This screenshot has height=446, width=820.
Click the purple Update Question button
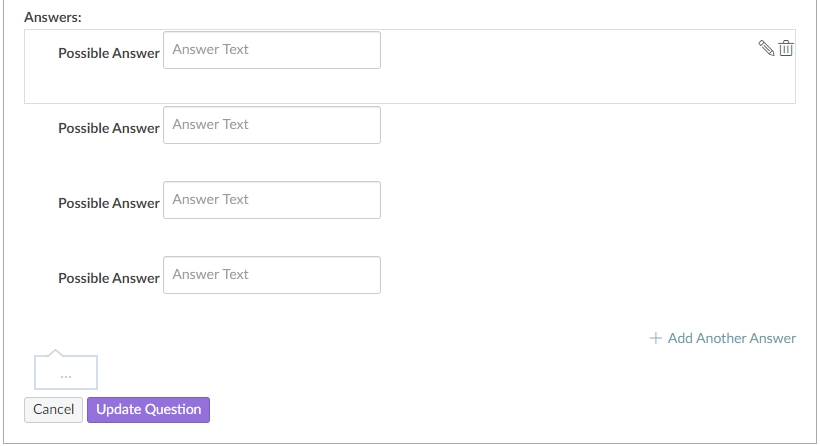click(x=148, y=409)
